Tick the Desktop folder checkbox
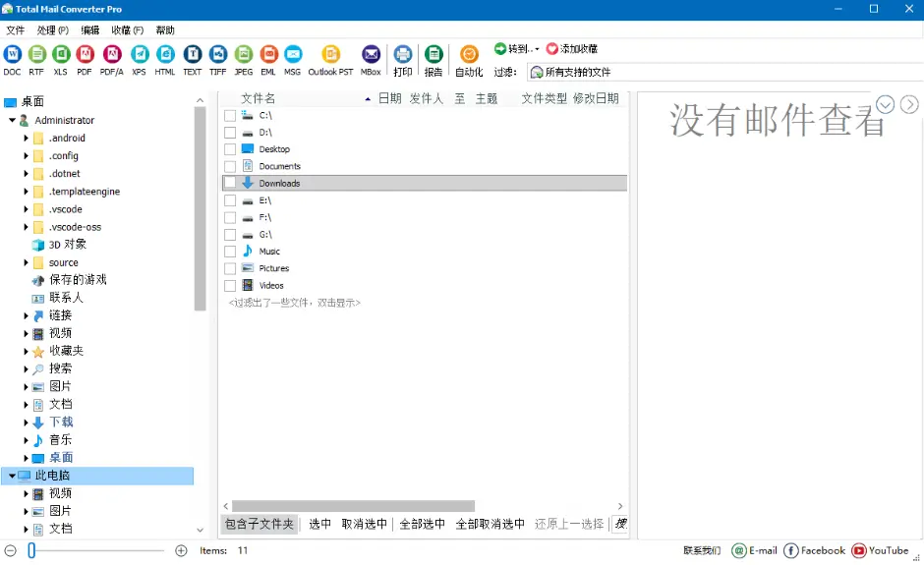 click(x=230, y=149)
